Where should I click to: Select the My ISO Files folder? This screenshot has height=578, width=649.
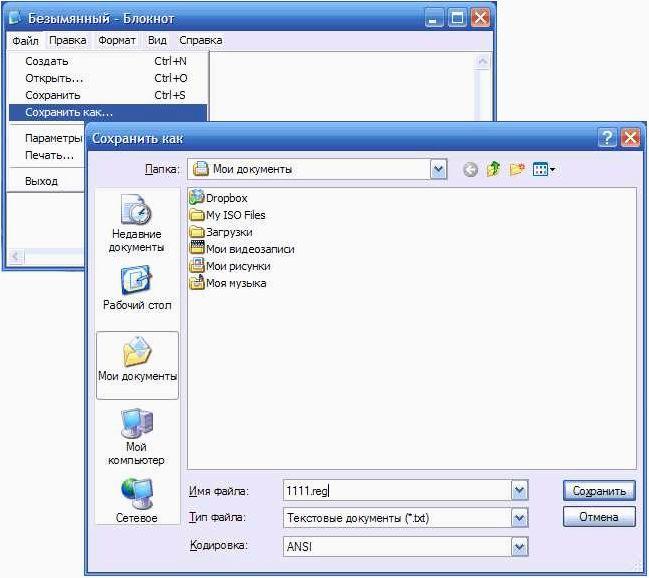tap(227, 215)
